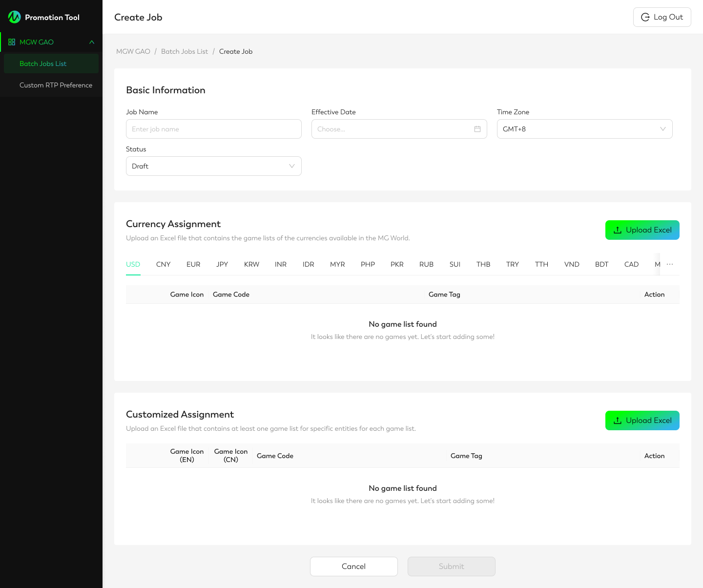Image resolution: width=703 pixels, height=588 pixels.
Task: Collapse the MGW GAO sidebar section
Action: 92,42
